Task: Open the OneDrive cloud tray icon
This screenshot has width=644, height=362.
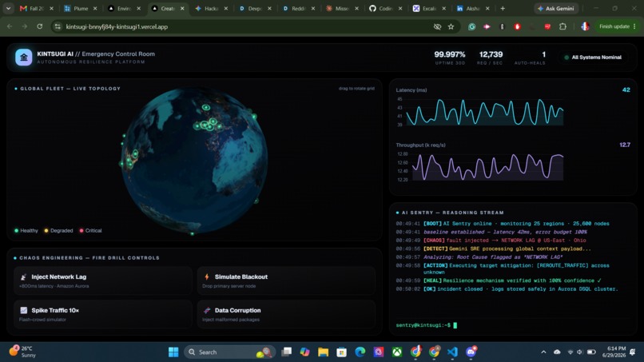Action: click(x=557, y=352)
